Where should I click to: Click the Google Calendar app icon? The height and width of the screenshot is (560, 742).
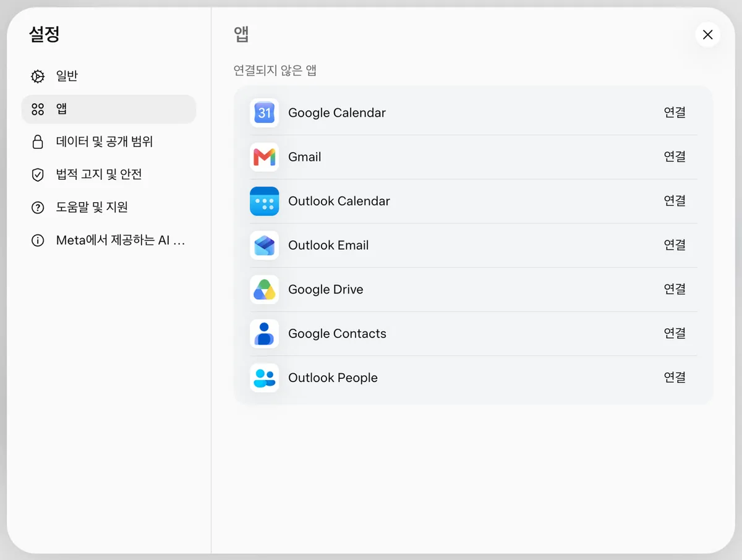(265, 113)
